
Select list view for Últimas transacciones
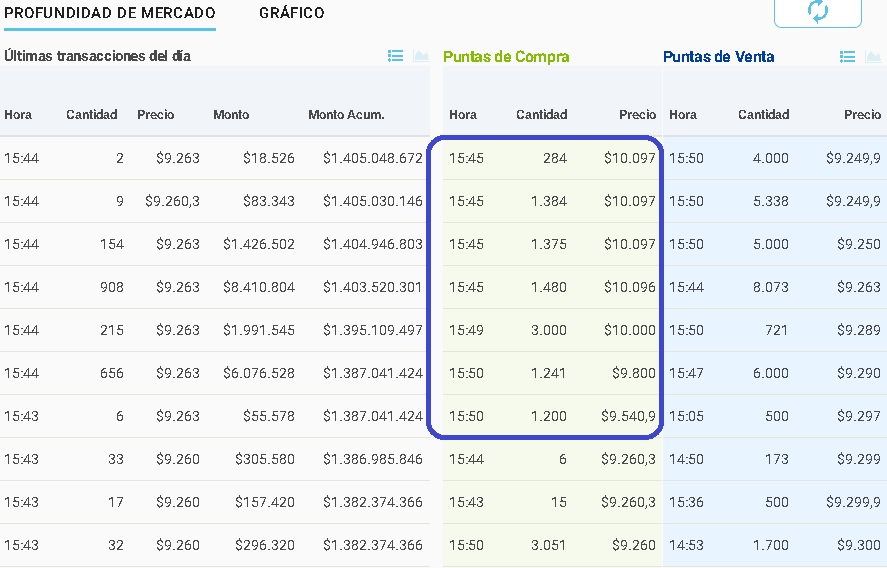point(395,56)
